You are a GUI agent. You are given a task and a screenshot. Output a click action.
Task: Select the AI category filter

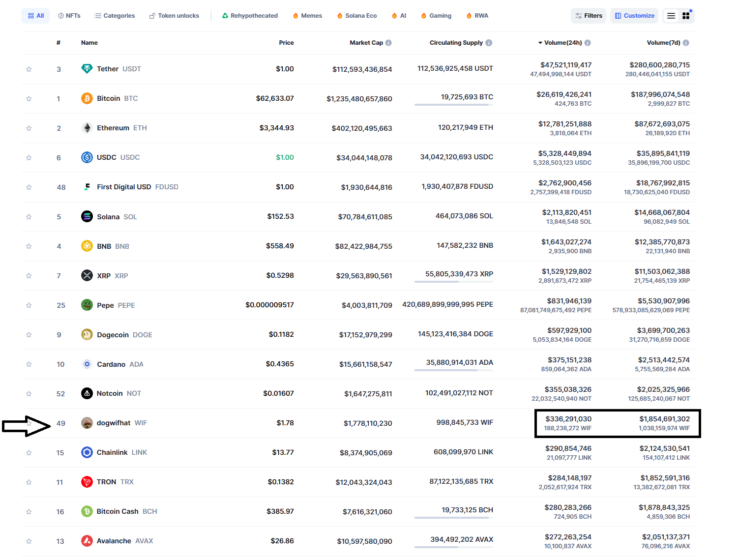(x=399, y=16)
